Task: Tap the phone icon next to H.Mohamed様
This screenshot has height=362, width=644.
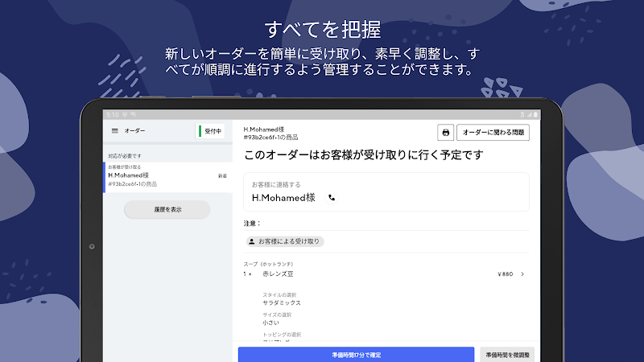Action: pyautogui.click(x=332, y=197)
